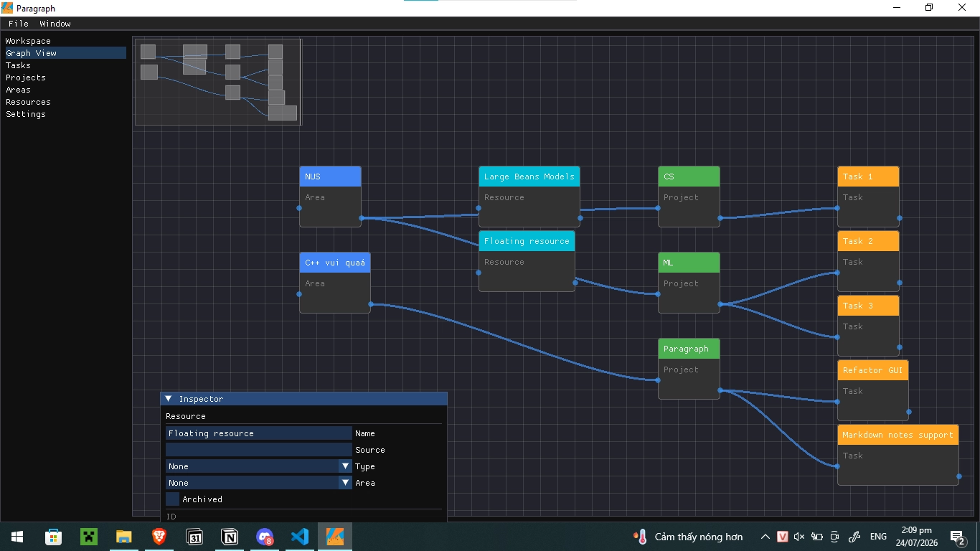
Task: Open Settings from the sidebar
Action: (25, 114)
